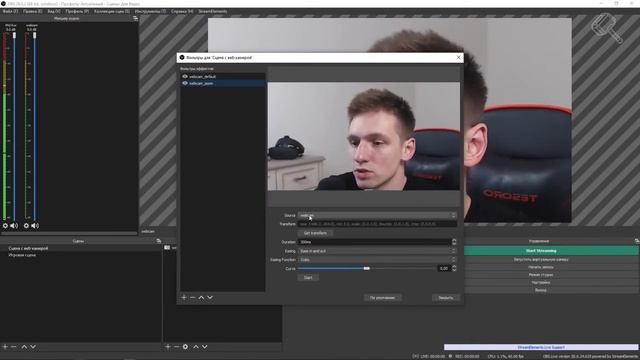Remove the selected scene with the minus icon
This screenshot has height=360, width=640.
(x=14, y=347)
